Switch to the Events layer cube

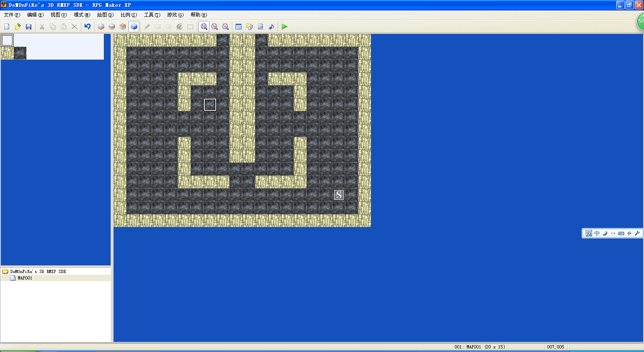point(134,27)
